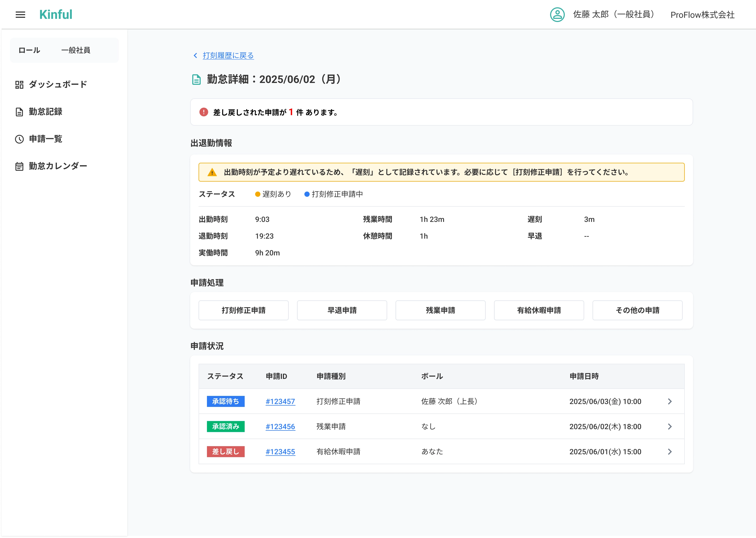756x538 pixels.
Task: Open application ID #123455 link
Action: coord(280,452)
